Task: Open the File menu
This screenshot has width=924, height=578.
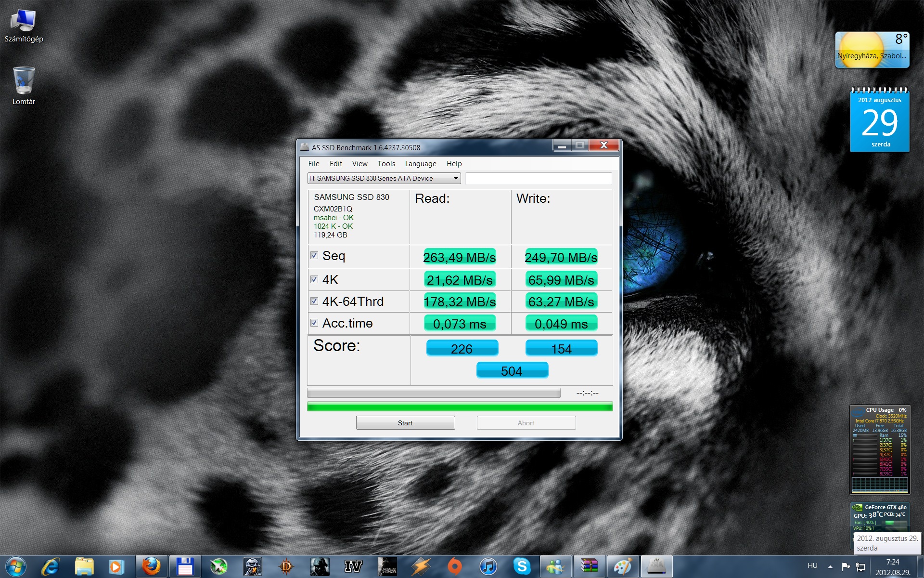Action: [x=314, y=164]
